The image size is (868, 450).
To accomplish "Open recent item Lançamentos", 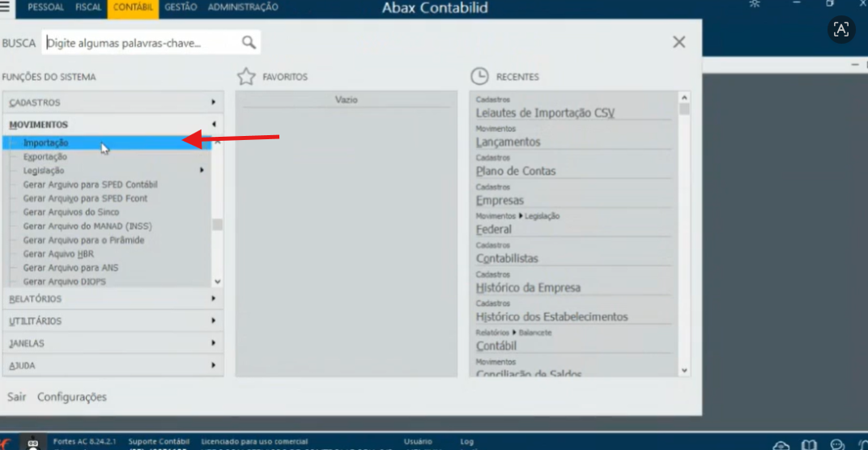I will tap(508, 142).
